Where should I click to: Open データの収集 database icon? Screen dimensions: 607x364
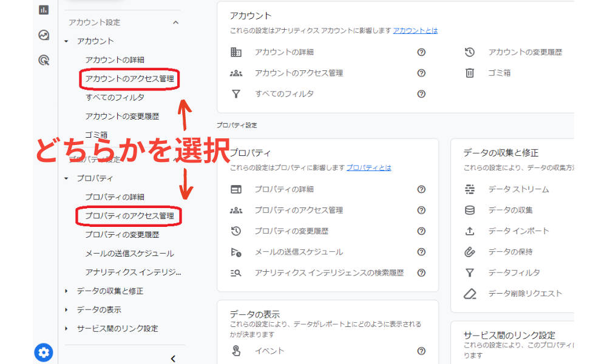pyautogui.click(x=469, y=210)
